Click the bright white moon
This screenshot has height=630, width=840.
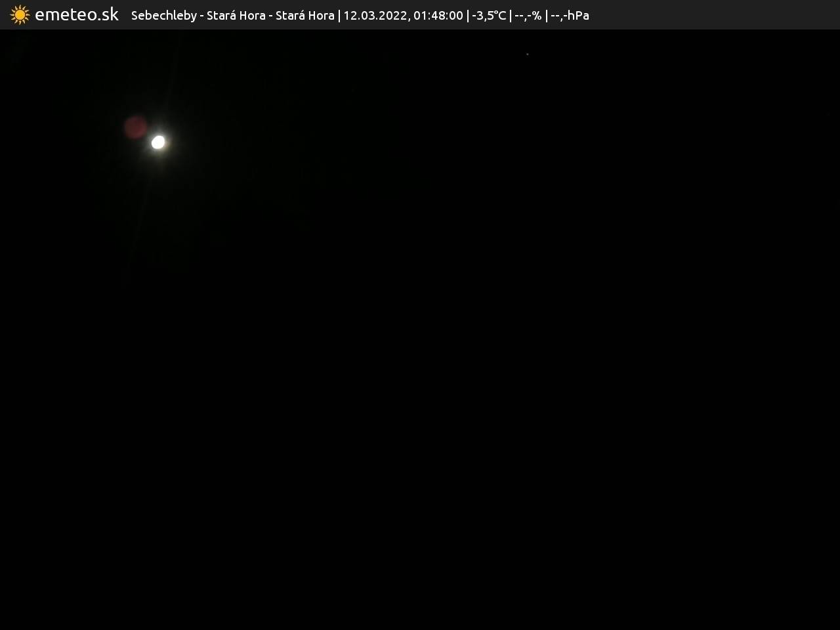pos(158,142)
